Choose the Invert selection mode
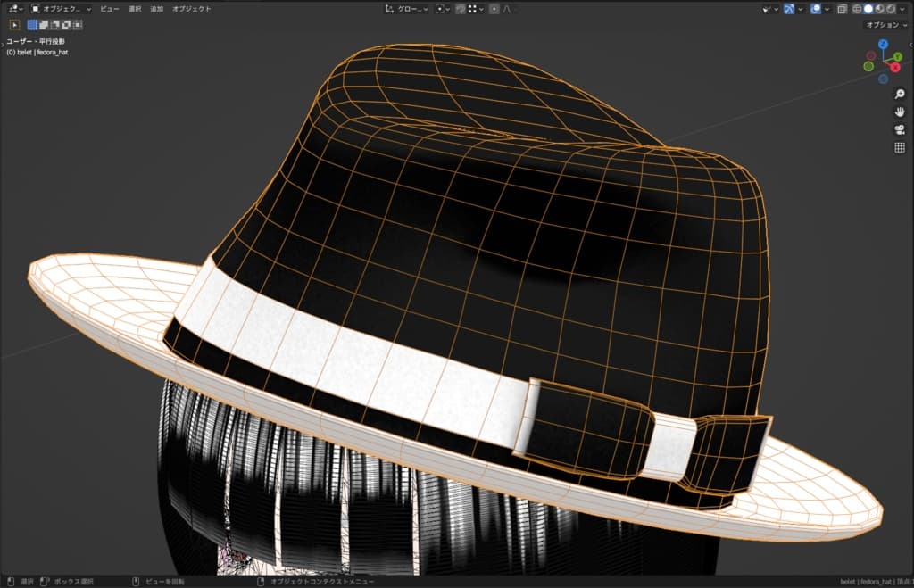This screenshot has height=588, width=914. coord(66,25)
